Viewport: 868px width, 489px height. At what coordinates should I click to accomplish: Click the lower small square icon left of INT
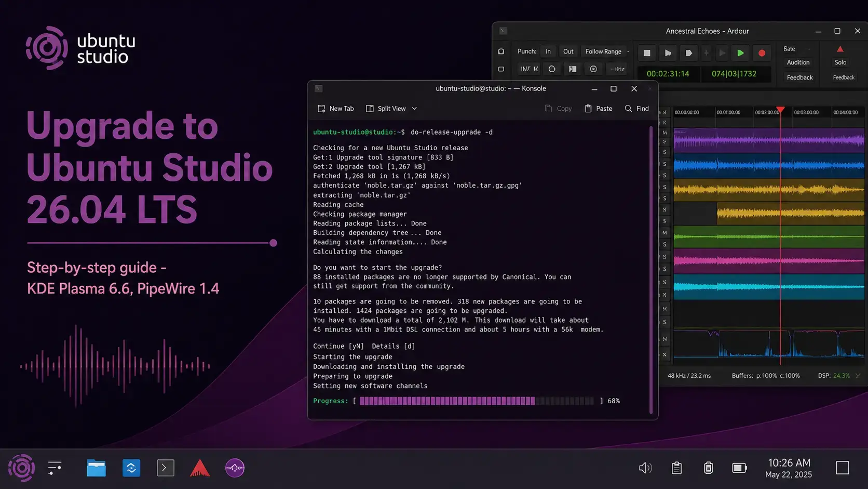click(501, 69)
